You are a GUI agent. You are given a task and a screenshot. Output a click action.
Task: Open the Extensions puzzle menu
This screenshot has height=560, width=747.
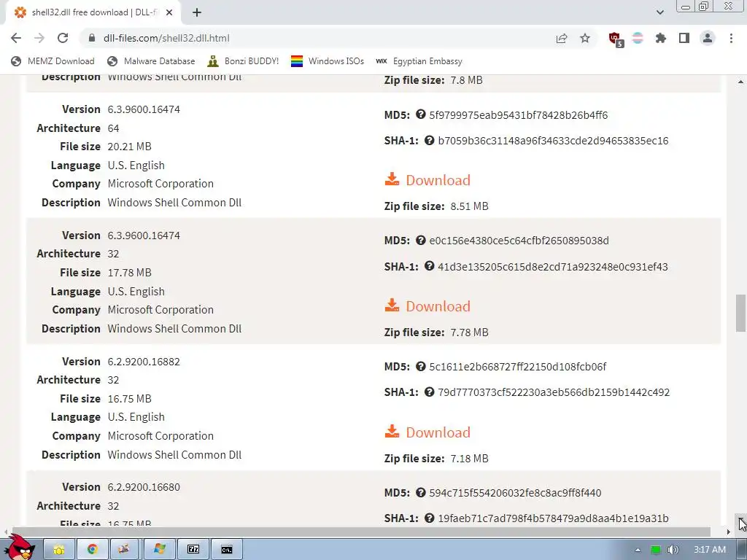point(661,38)
